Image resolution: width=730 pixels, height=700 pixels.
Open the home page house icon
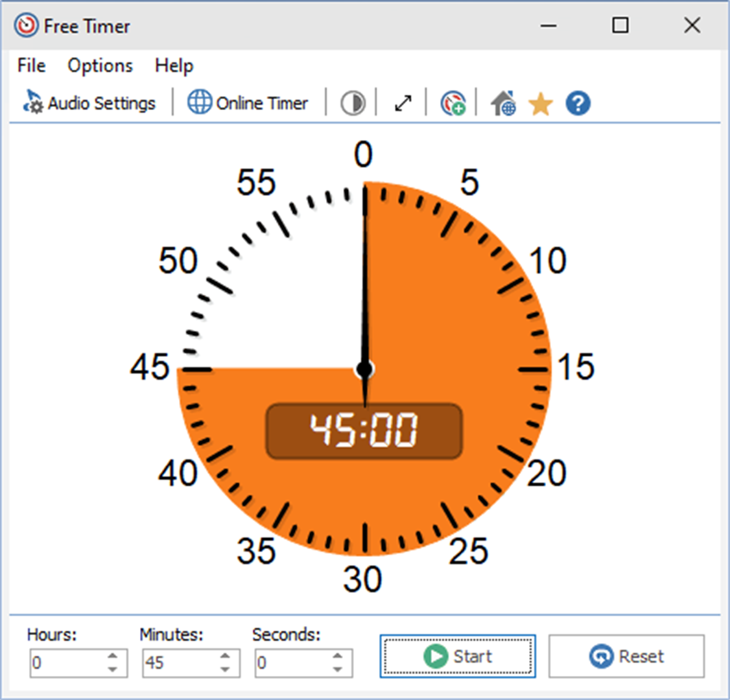(x=503, y=103)
